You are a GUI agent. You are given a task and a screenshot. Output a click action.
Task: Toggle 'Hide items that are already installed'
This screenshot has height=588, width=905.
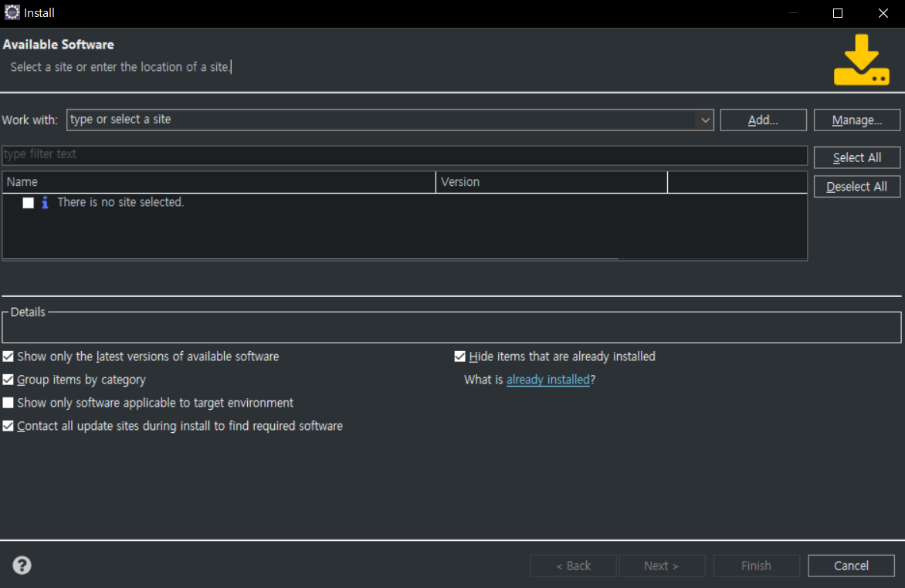460,357
